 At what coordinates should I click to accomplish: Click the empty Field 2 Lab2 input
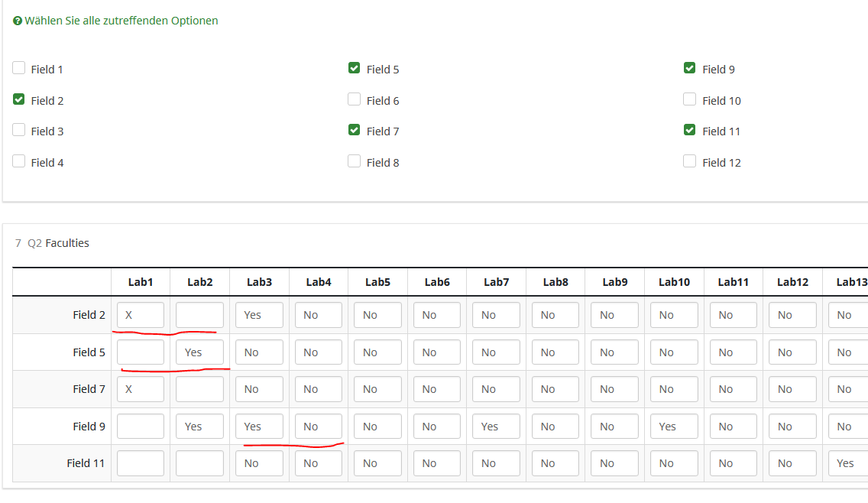[199, 315]
